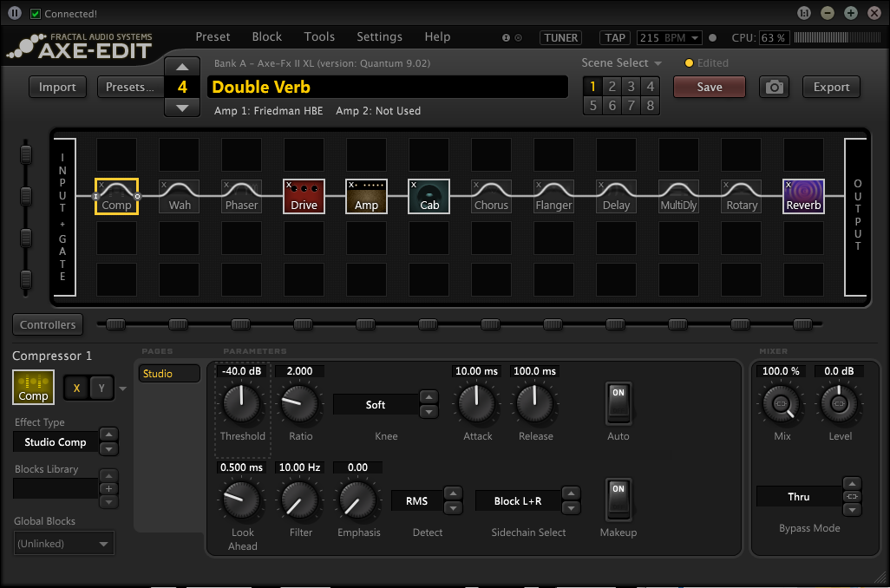
Task: Toggle the Connected checkbox
Action: (36, 14)
